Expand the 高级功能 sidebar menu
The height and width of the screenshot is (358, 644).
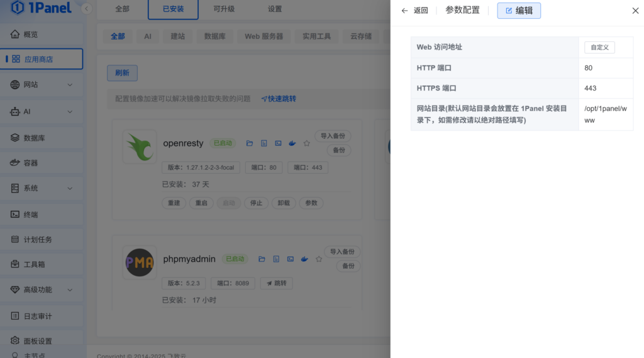click(42, 290)
